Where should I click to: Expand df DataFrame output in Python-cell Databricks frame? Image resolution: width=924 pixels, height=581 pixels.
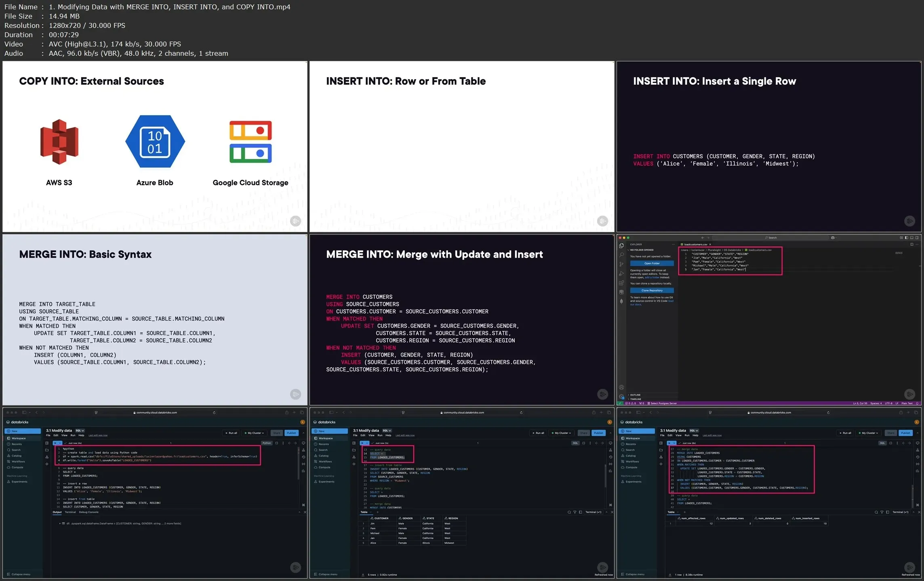[60, 523]
